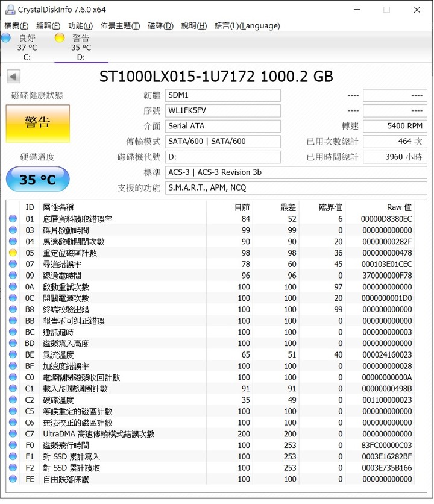Select the serial number field WL1FK5FV

tap(223, 110)
